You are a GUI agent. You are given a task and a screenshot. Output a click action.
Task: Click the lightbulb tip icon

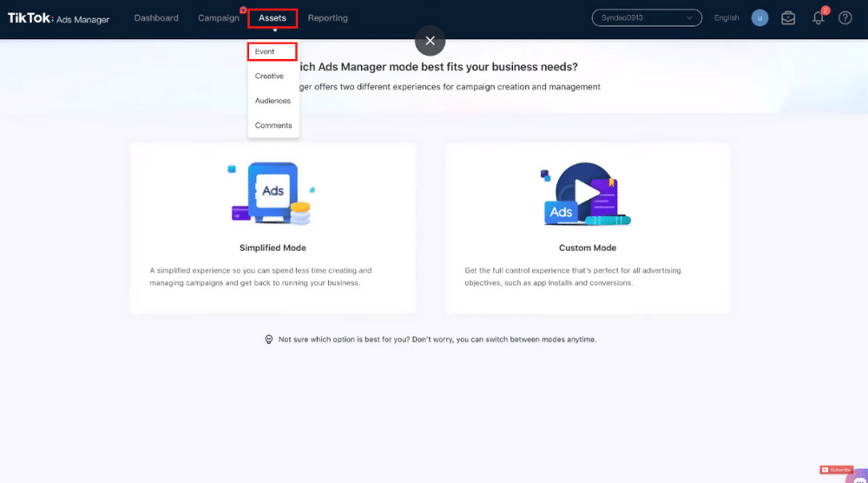tap(268, 340)
